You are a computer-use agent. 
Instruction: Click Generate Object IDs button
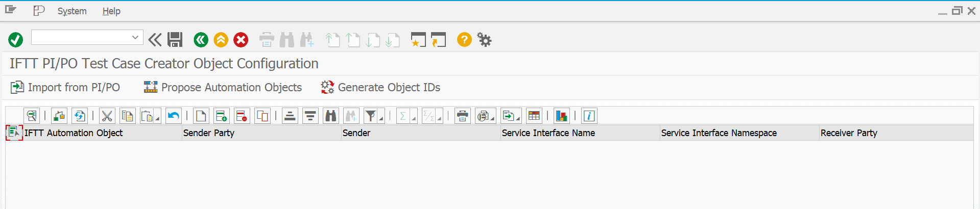pyautogui.click(x=380, y=88)
